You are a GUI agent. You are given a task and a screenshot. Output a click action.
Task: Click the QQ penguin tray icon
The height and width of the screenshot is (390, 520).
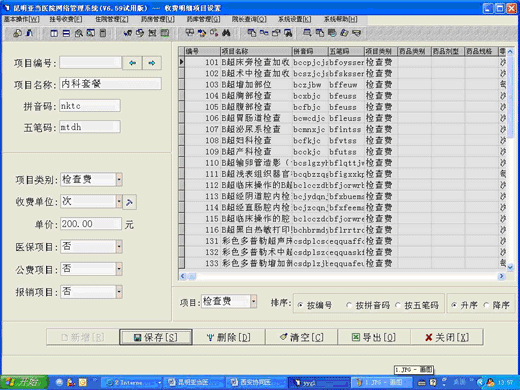490,382
